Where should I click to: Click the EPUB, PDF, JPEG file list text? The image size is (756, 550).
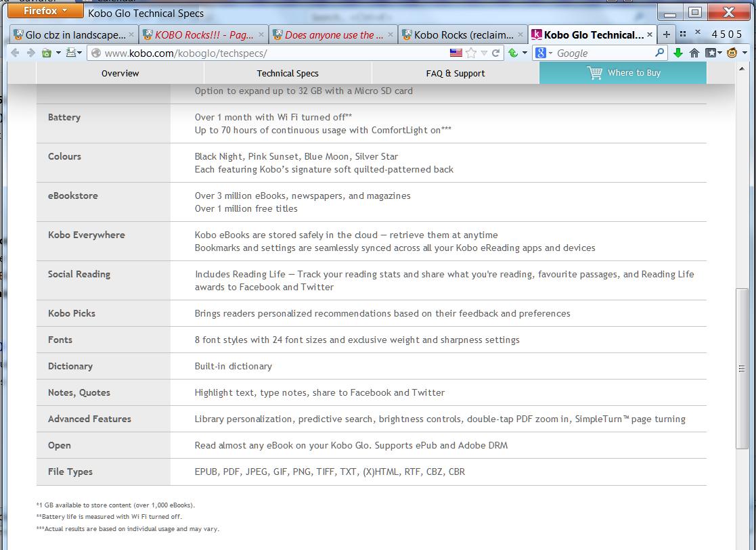[330, 472]
